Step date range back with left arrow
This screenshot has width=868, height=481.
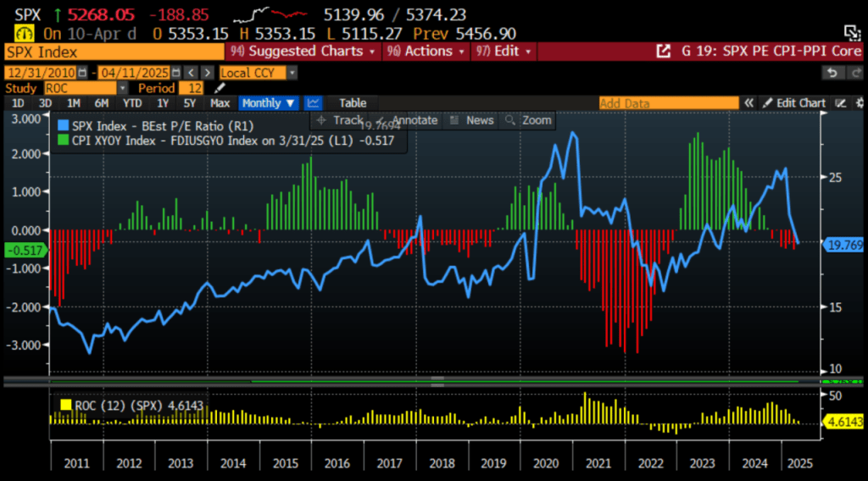[x=191, y=73]
